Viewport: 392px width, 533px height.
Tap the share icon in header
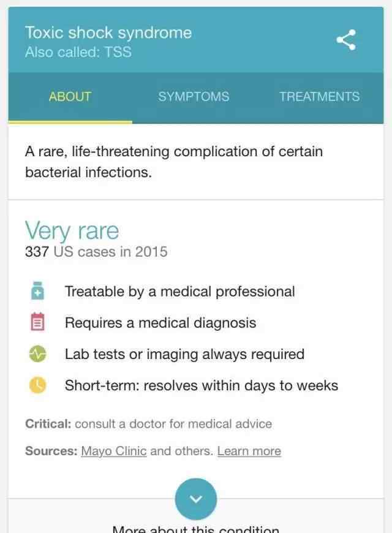coord(346,40)
